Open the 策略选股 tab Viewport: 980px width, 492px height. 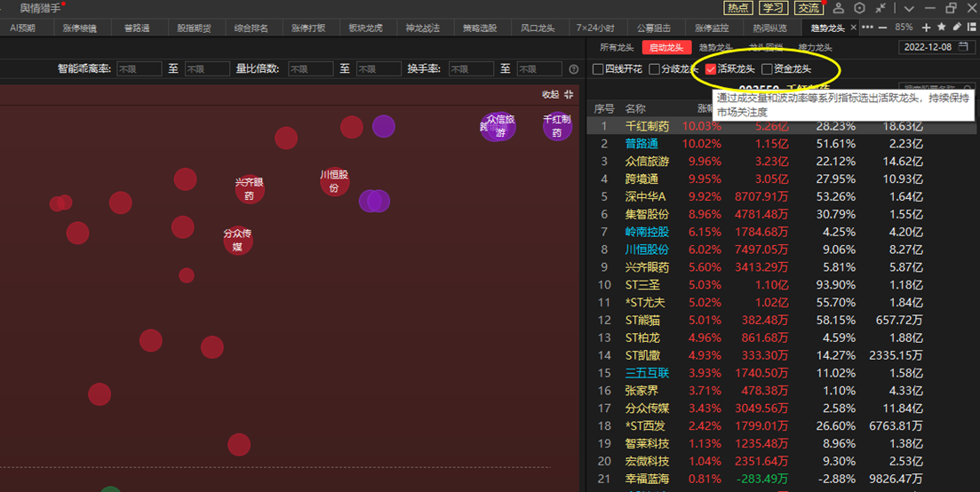pyautogui.click(x=480, y=28)
